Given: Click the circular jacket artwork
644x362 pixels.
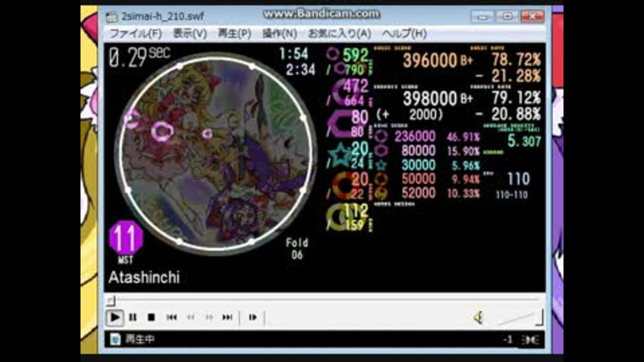Looking at the screenshot, I should tap(215, 153).
